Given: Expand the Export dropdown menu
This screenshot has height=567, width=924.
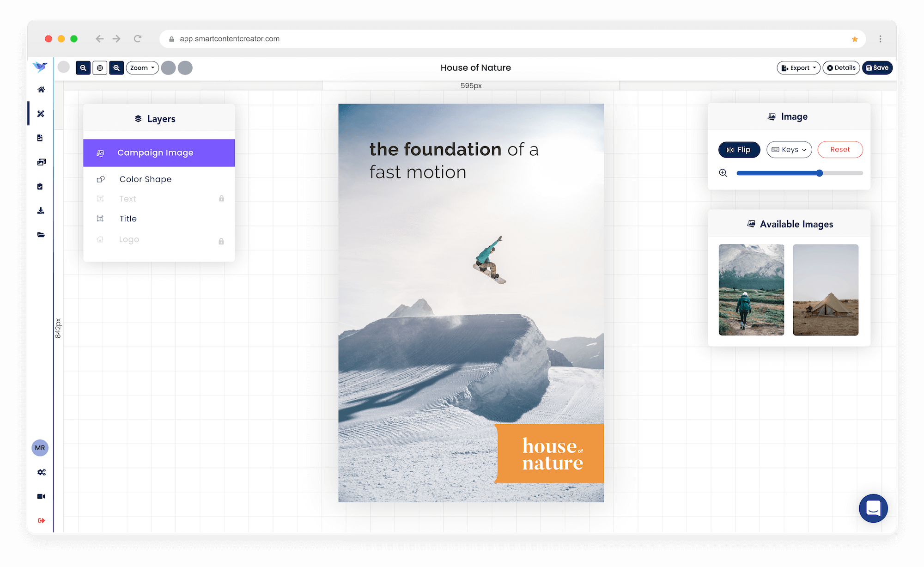Looking at the screenshot, I should (x=798, y=68).
